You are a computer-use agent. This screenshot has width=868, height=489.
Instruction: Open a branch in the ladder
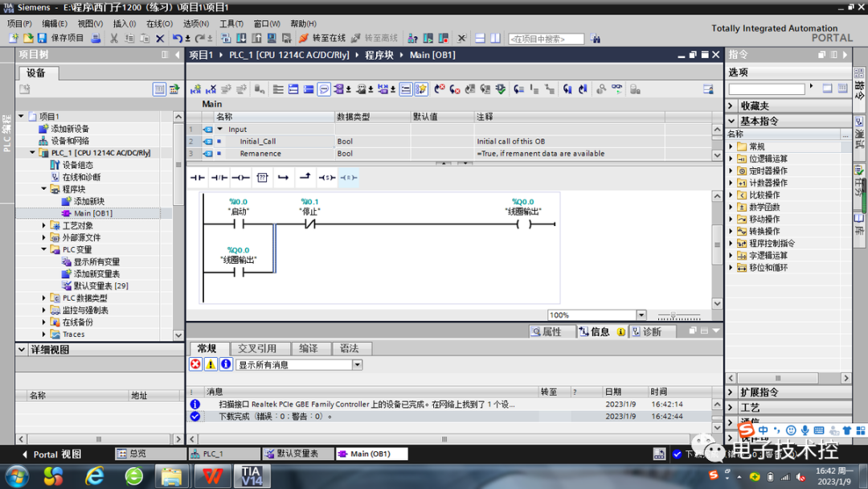(x=284, y=178)
